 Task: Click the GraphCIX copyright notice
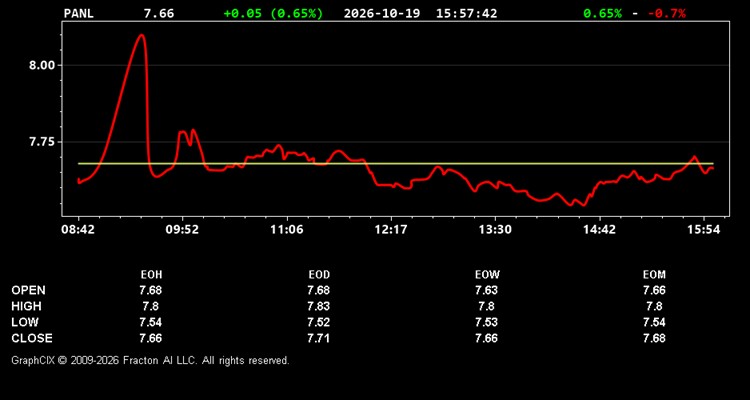click(x=150, y=360)
